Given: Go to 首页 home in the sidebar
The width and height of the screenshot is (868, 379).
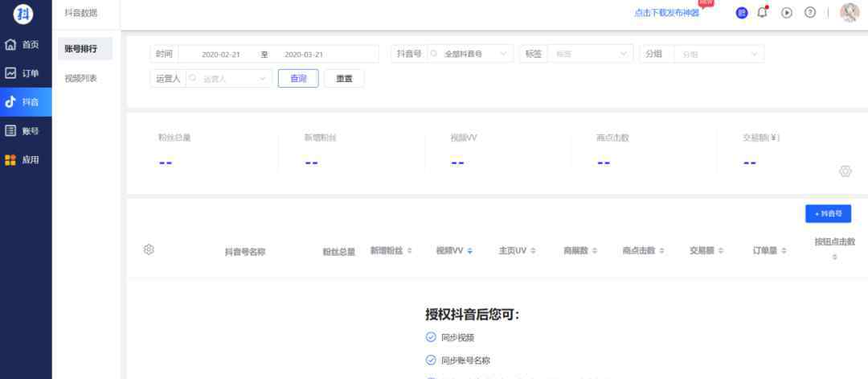Looking at the screenshot, I should point(26,45).
